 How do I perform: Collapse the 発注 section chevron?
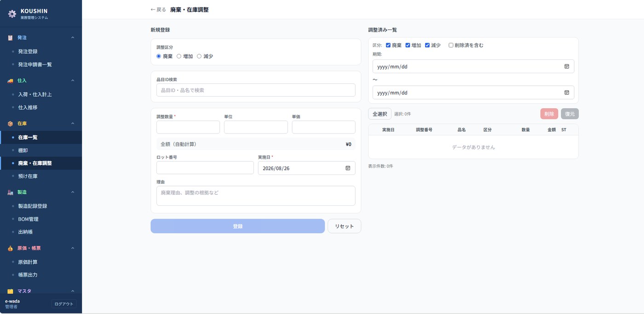pyautogui.click(x=73, y=38)
